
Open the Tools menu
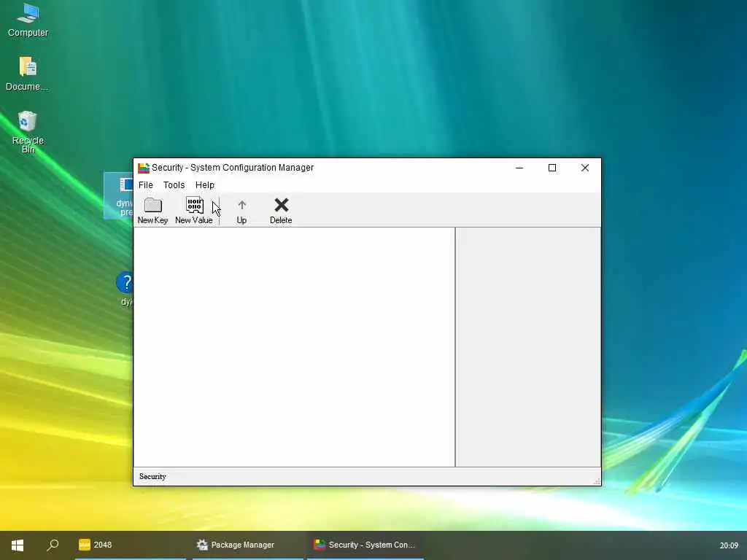(174, 184)
